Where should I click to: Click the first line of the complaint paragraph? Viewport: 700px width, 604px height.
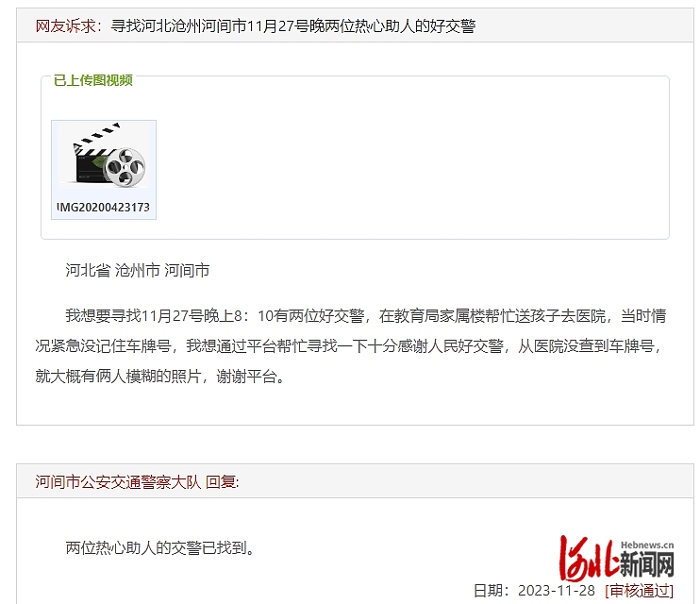coord(366,316)
